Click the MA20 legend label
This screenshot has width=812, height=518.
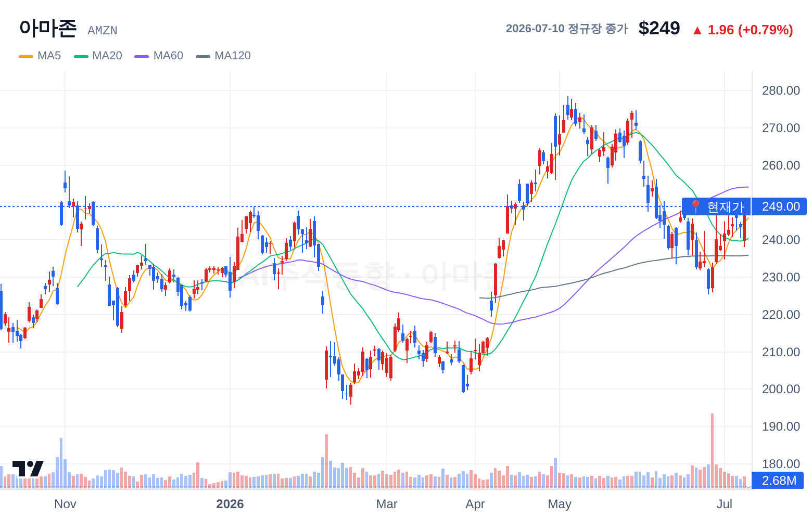[x=107, y=56]
